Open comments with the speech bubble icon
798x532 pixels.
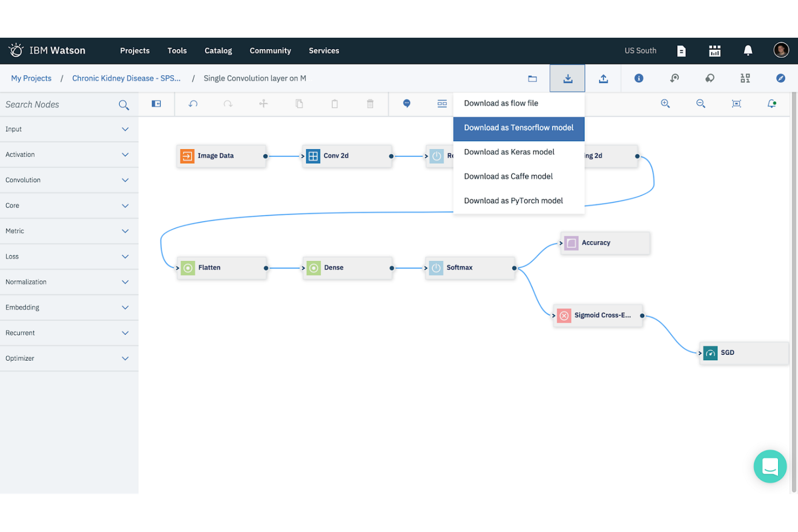click(x=407, y=103)
